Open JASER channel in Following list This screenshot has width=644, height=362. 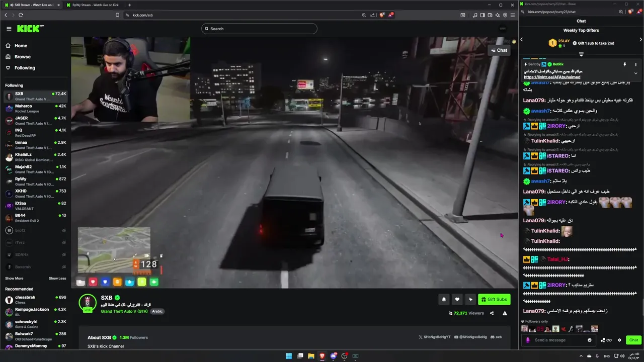pyautogui.click(x=35, y=121)
